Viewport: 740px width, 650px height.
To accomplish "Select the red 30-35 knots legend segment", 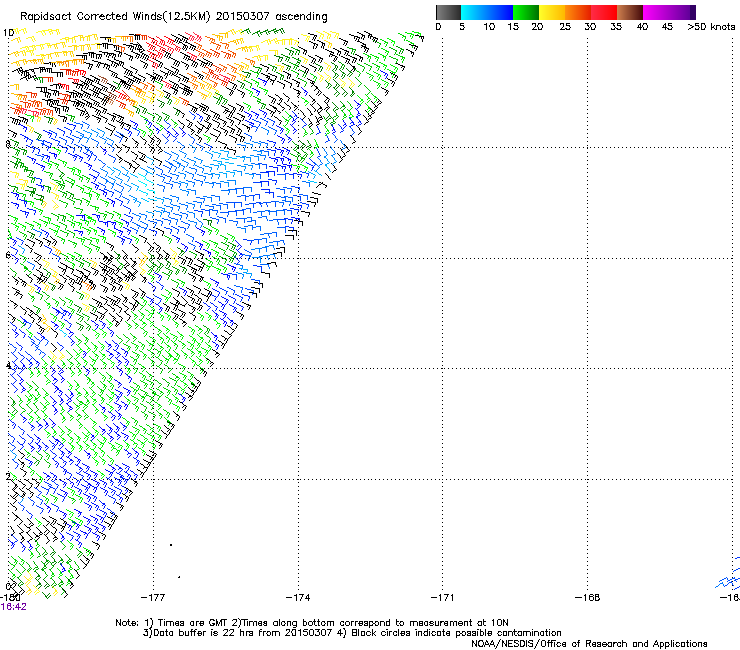I will tap(604, 12).
